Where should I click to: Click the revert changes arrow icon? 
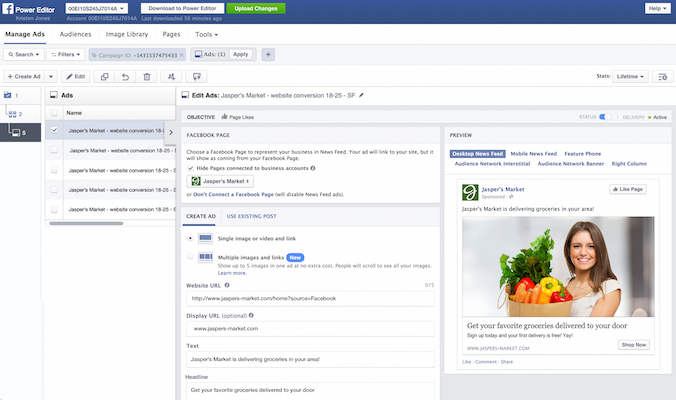point(125,77)
